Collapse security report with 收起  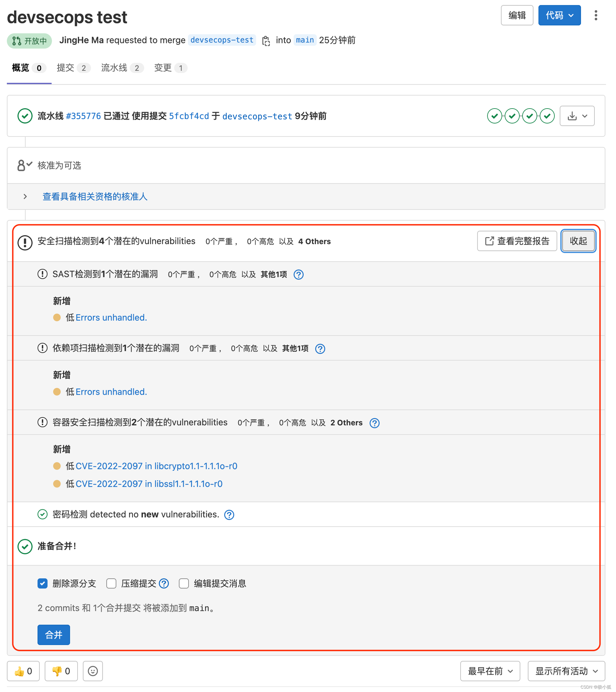[x=578, y=241]
